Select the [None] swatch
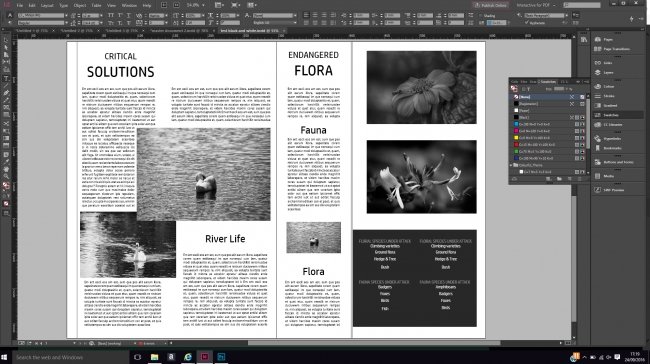The width and height of the screenshot is (650, 364). point(547,97)
